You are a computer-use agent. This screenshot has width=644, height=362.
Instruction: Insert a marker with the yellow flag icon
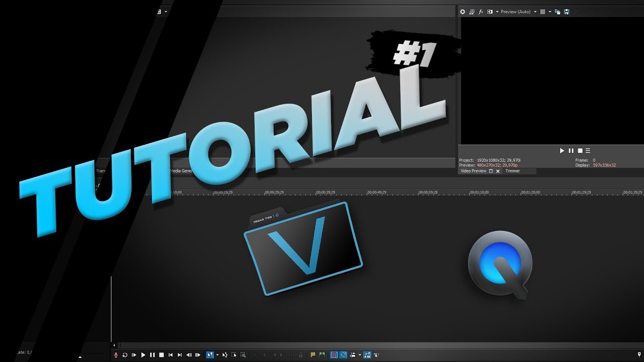313,355
